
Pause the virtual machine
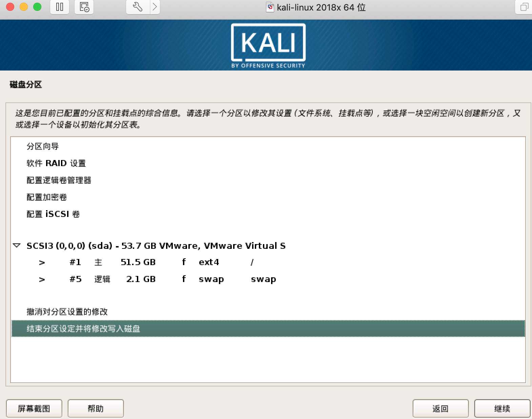point(60,7)
